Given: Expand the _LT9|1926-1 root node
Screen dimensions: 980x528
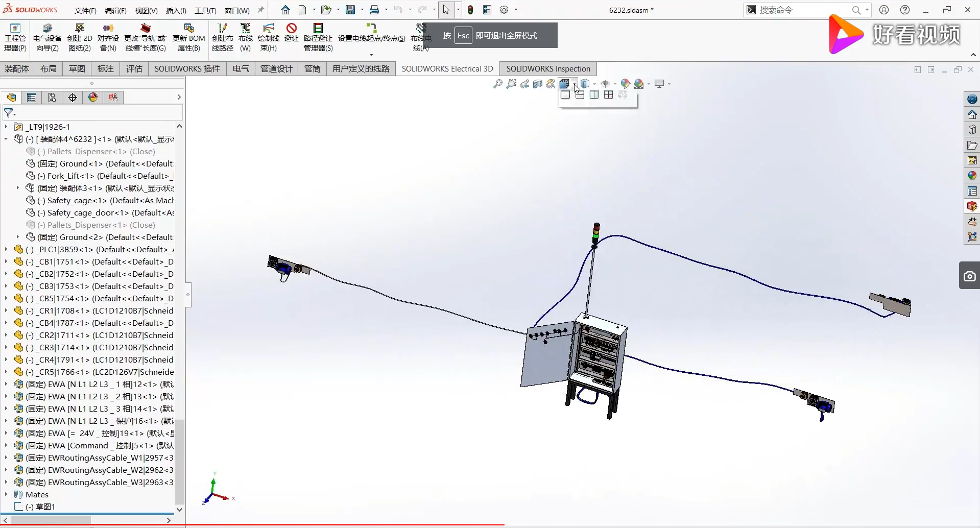Looking at the screenshot, I should tap(6, 127).
